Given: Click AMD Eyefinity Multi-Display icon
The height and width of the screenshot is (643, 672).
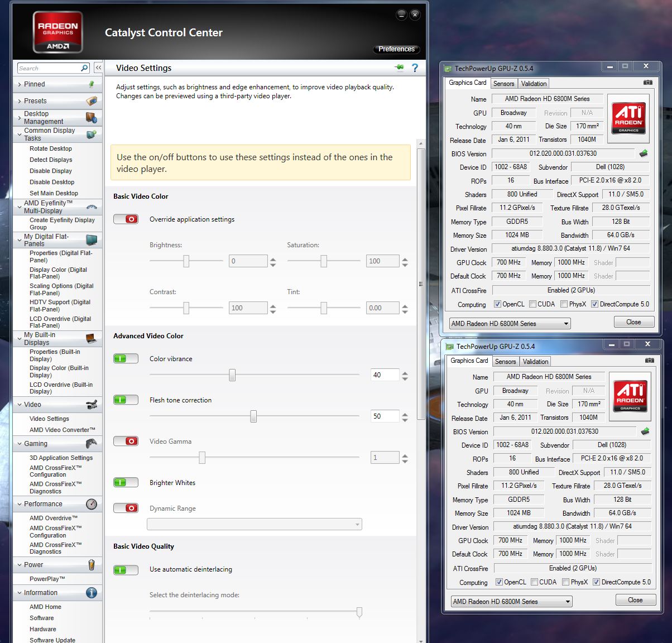Looking at the screenshot, I should [92, 207].
